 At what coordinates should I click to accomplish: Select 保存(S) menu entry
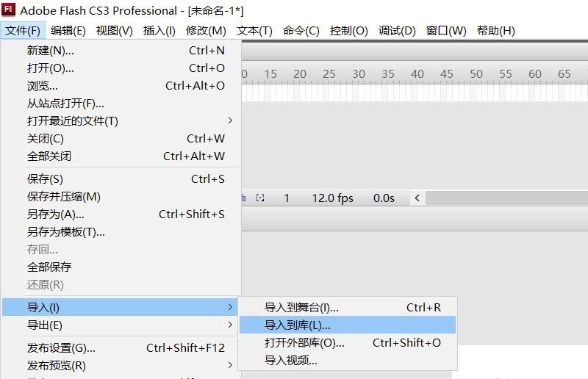(121, 178)
